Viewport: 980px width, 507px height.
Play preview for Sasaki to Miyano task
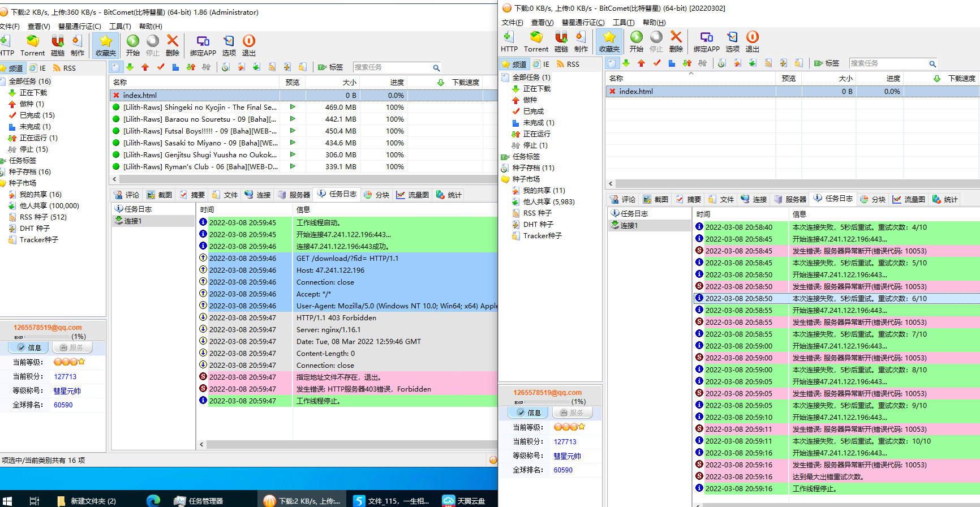point(293,143)
